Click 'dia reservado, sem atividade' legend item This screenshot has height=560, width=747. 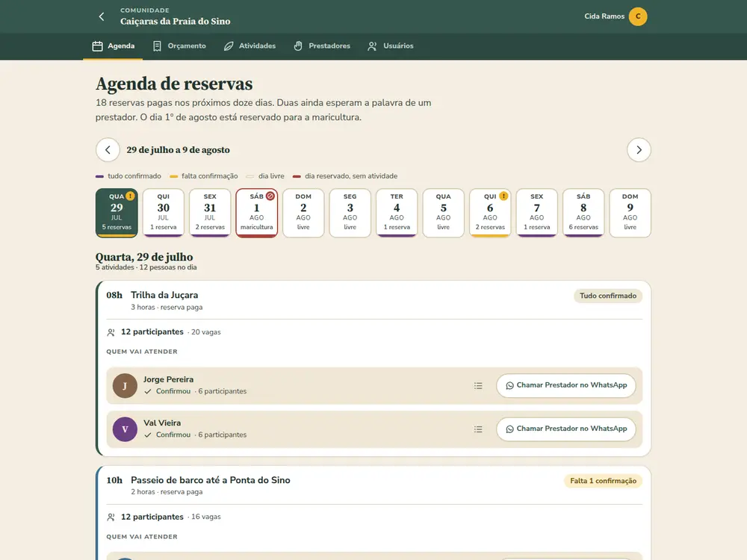point(345,176)
